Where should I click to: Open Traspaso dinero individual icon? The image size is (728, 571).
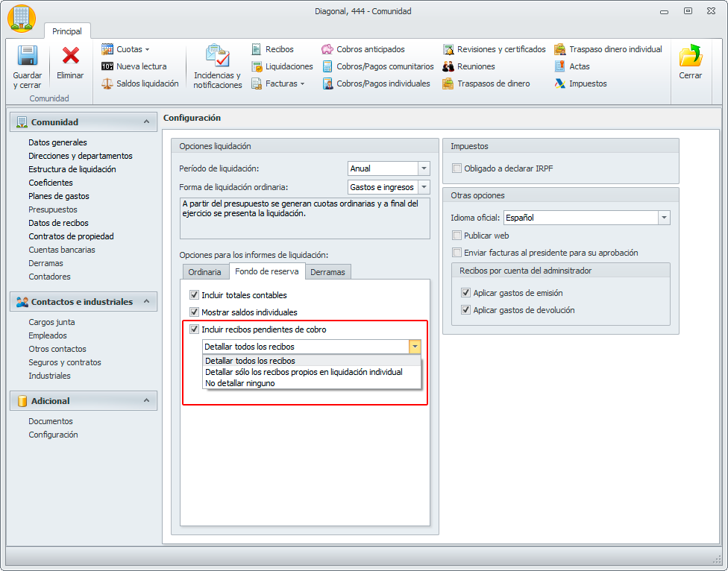coord(560,49)
